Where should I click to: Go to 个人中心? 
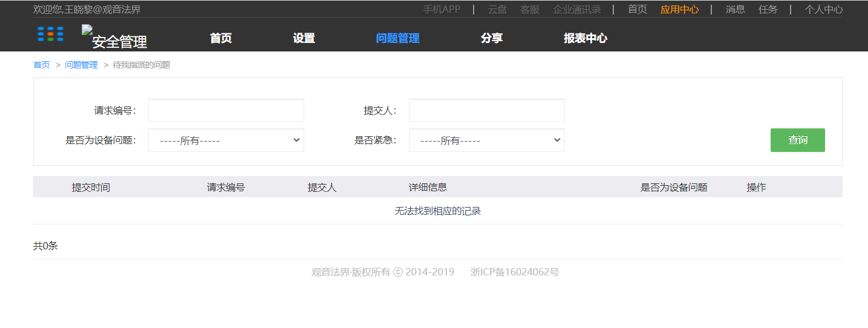[823, 9]
